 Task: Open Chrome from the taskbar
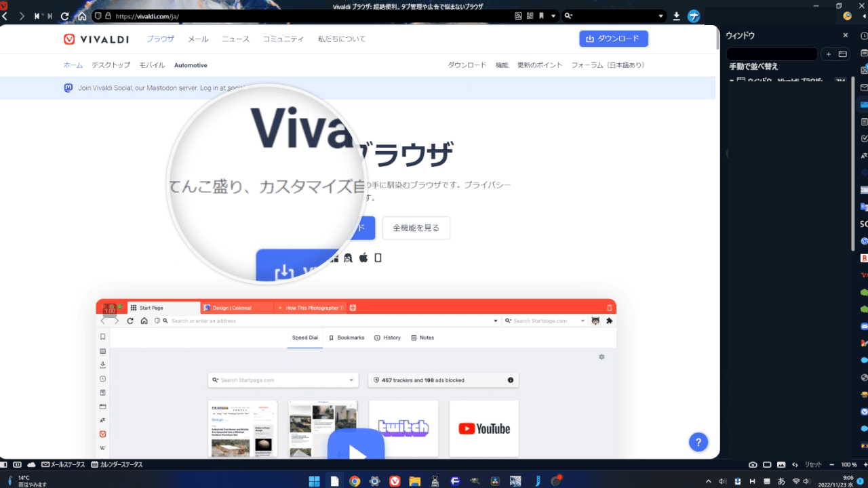pyautogui.click(x=354, y=481)
